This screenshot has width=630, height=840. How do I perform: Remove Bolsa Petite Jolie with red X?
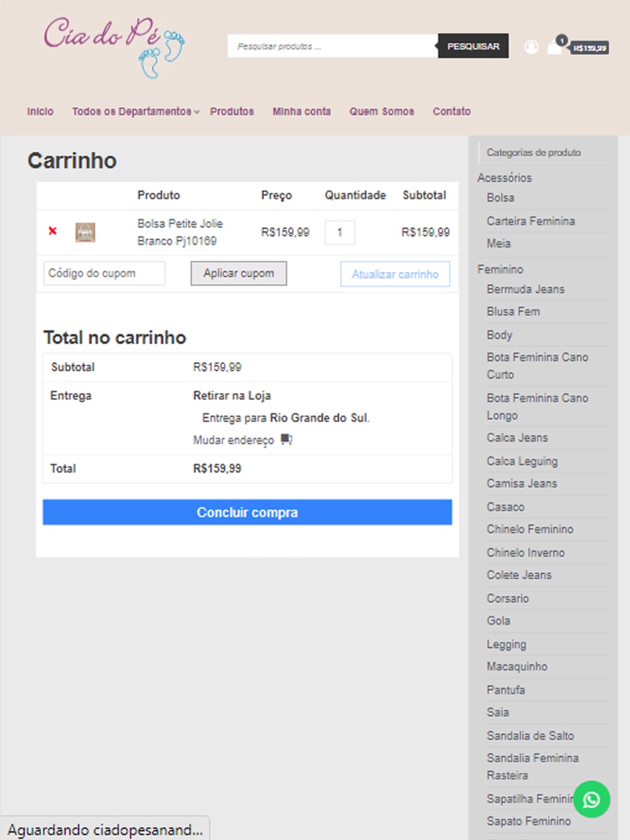(53, 231)
